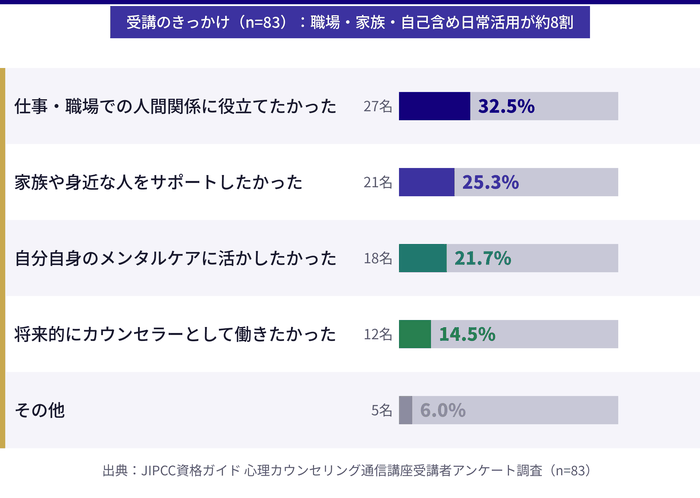700x498 pixels.
Task: Click the indigo 25.3% bar segment
Action: [426, 182]
